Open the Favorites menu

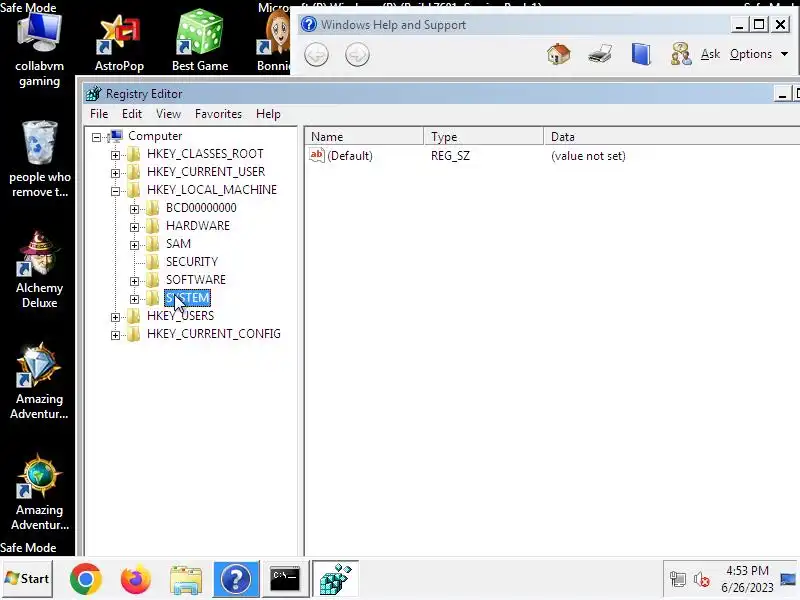pos(218,114)
